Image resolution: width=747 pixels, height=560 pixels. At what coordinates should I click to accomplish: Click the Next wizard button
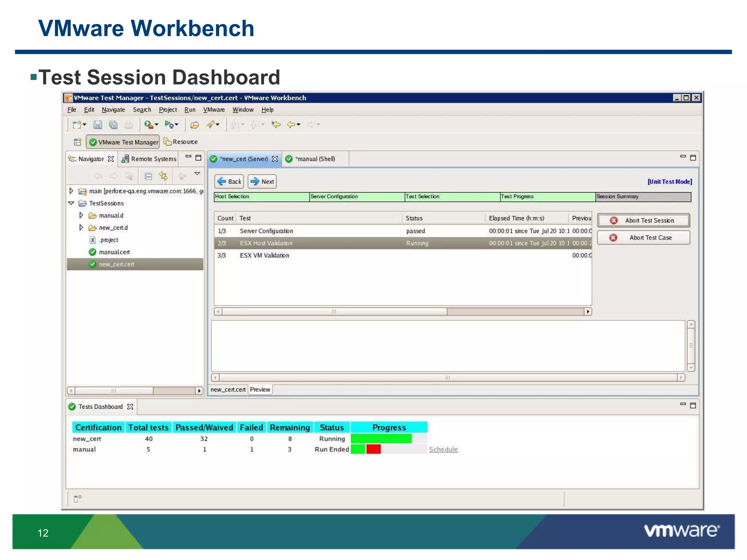[262, 182]
